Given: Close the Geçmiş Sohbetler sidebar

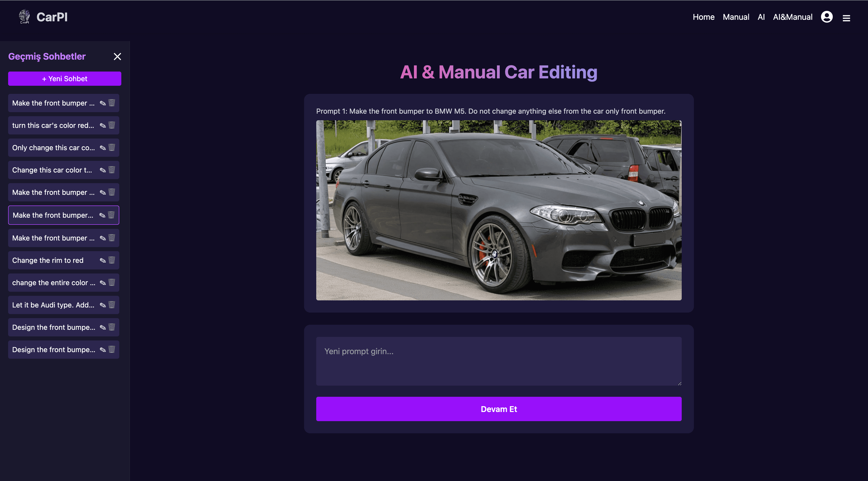Looking at the screenshot, I should click(117, 57).
